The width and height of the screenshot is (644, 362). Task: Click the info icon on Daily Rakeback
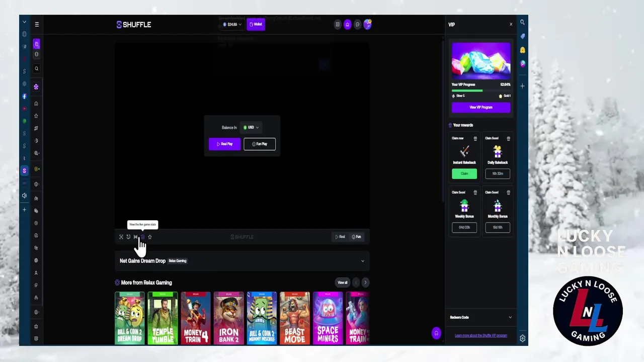[509, 138]
